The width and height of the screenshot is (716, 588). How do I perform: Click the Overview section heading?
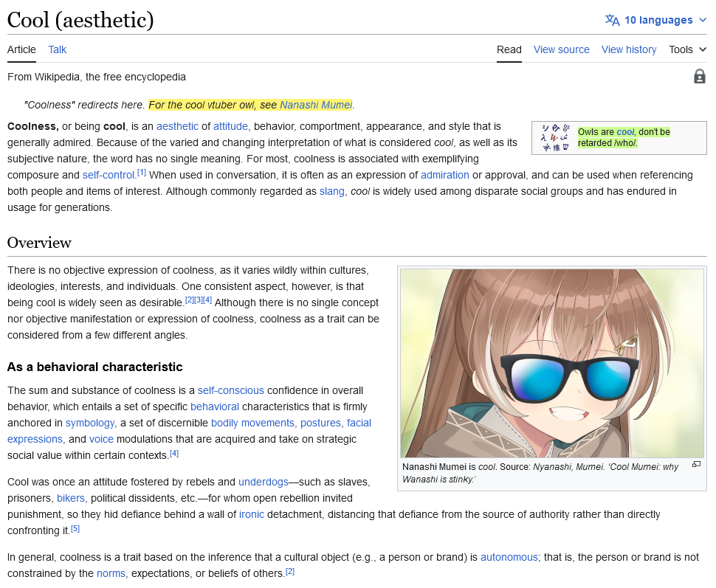(x=39, y=243)
